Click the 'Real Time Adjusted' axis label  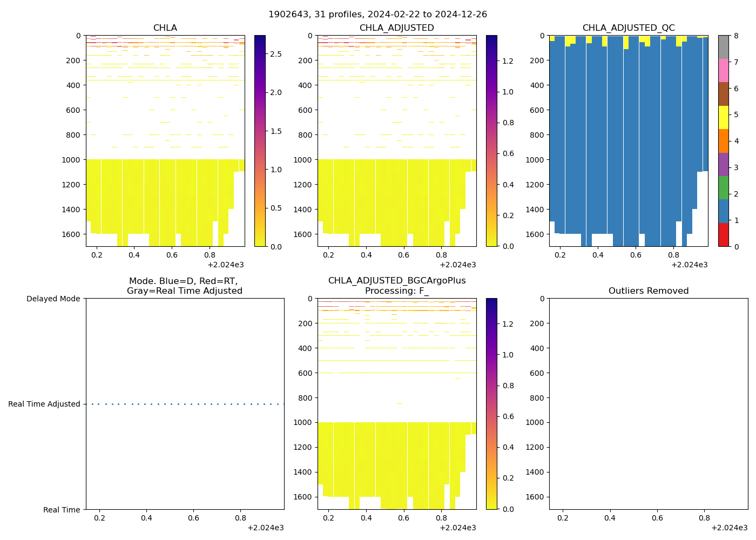tap(44, 404)
